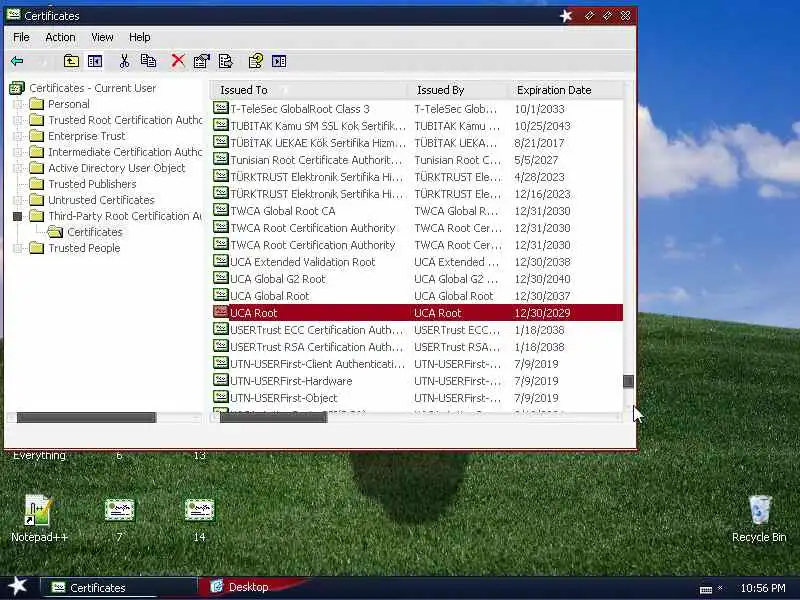
Task: Collapse the Third-Party Root Certification Authorities node
Action: 18,216
